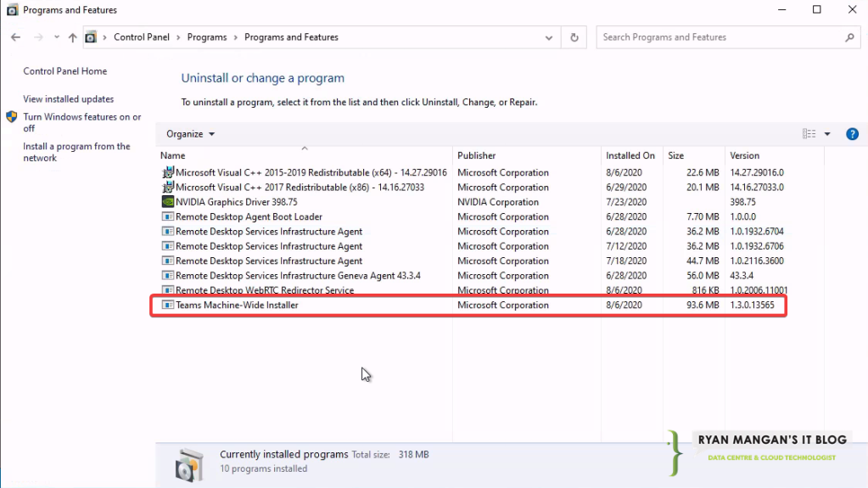Click the Programs and Features breadcrumb

click(x=291, y=37)
